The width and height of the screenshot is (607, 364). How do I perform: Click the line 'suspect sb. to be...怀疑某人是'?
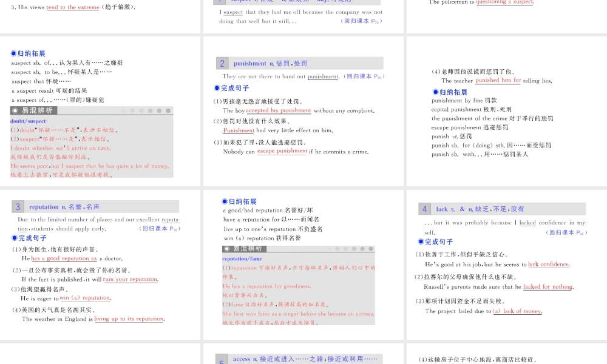[x=61, y=72]
